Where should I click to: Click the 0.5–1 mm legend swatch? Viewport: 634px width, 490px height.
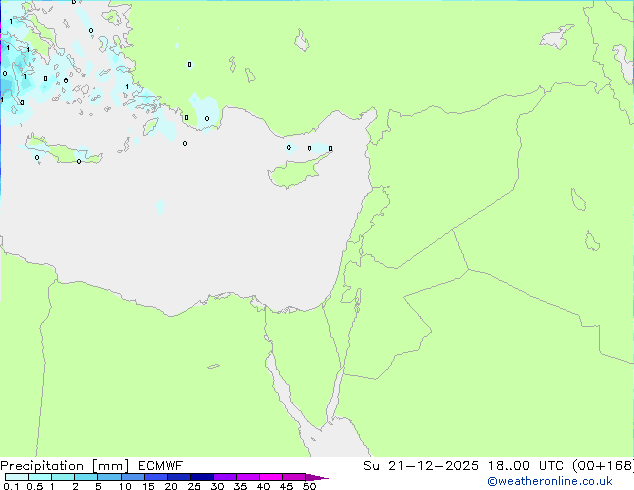point(40,477)
